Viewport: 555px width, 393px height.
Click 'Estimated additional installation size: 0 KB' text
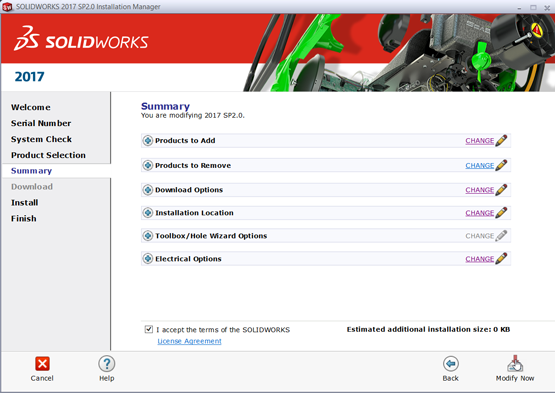tap(428, 329)
